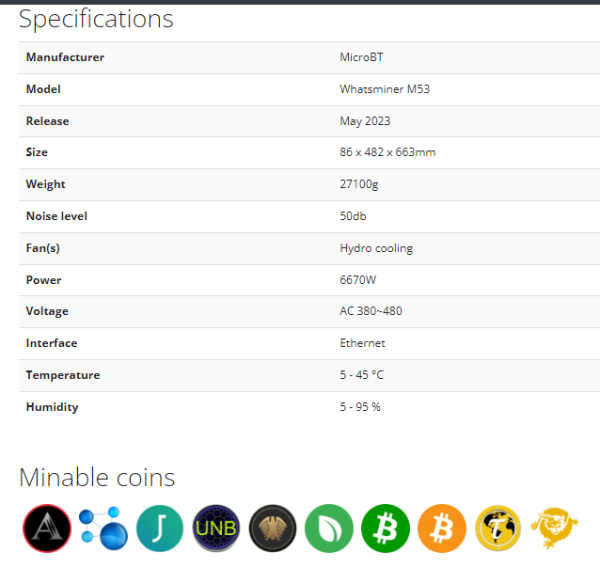Select the teal 'J' Joulecoin icon
Viewport: 600px width, 583px height.
point(160,528)
